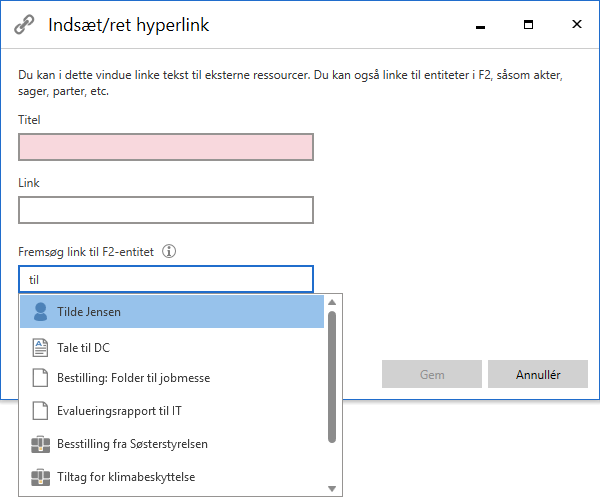Pick Bestilling: Folder til jobmesse entry

[x=172, y=378]
